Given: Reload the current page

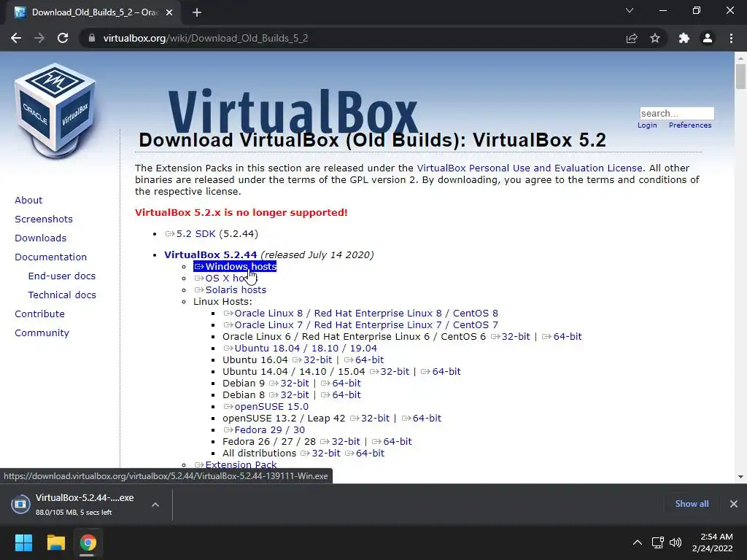Looking at the screenshot, I should click(x=63, y=38).
